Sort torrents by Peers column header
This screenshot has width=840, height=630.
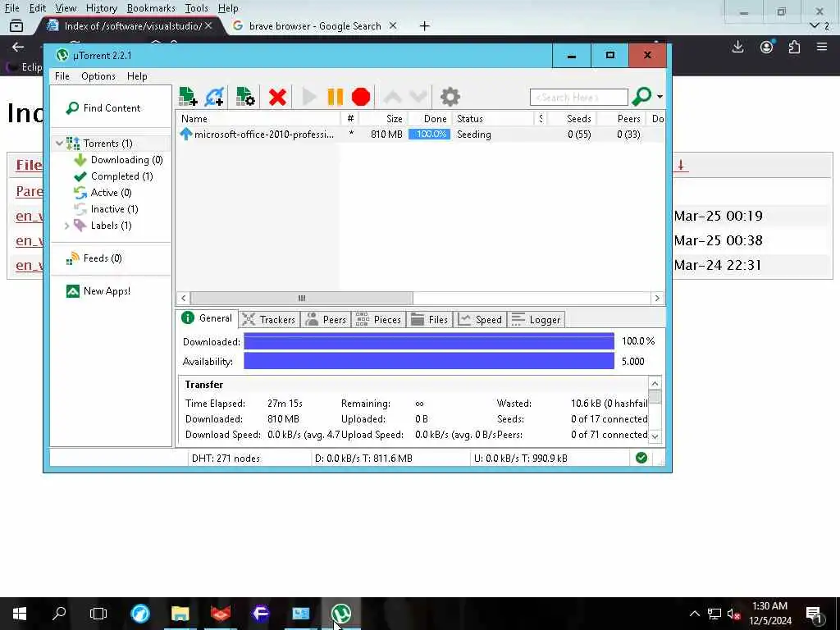coord(620,119)
